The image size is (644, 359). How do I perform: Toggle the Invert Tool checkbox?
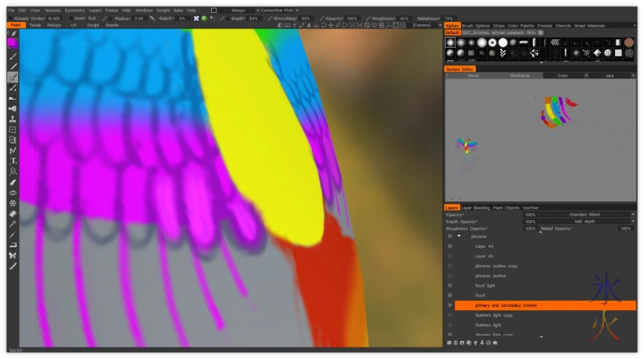click(71, 19)
